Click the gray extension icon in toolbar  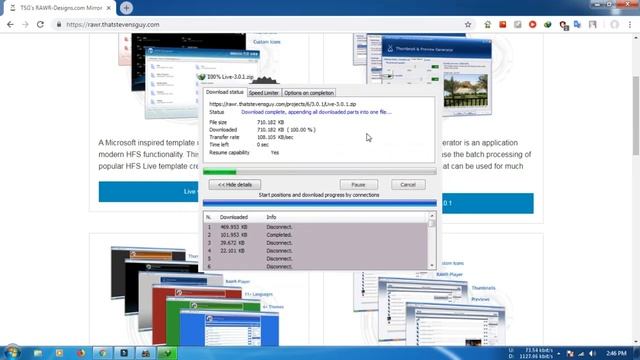tap(518, 24)
